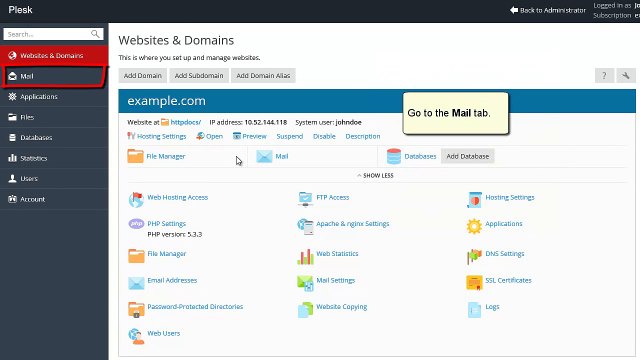Click the Logs document icon
640x360 pixels.
point(474,310)
